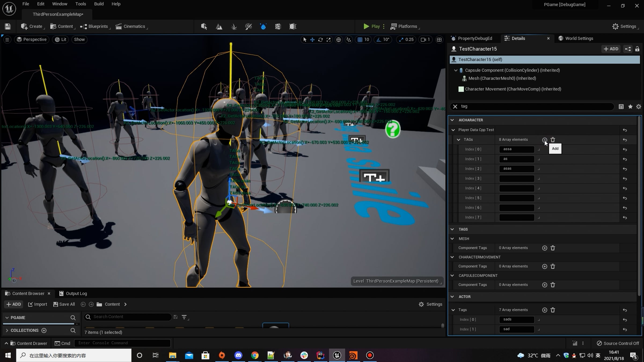Viewport: 644px width, 362px height.
Task: Toggle grid snapping in viewport
Action: point(360,40)
